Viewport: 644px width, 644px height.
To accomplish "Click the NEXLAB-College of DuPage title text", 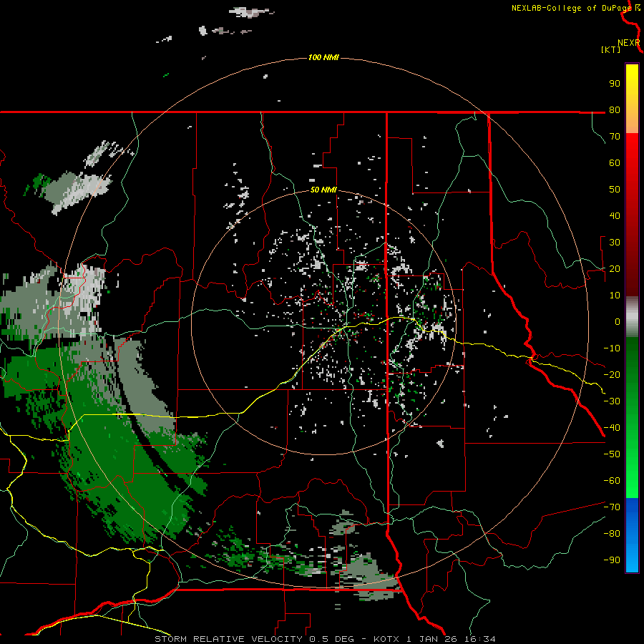I will click(571, 8).
